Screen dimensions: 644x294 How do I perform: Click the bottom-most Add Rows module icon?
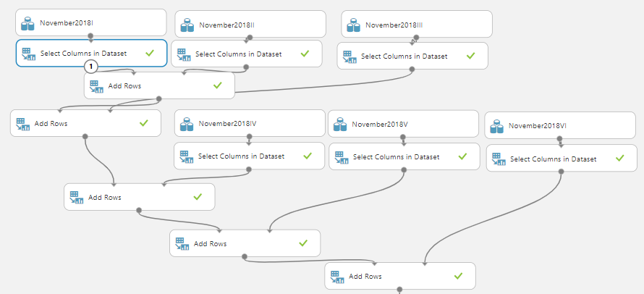tap(336, 276)
